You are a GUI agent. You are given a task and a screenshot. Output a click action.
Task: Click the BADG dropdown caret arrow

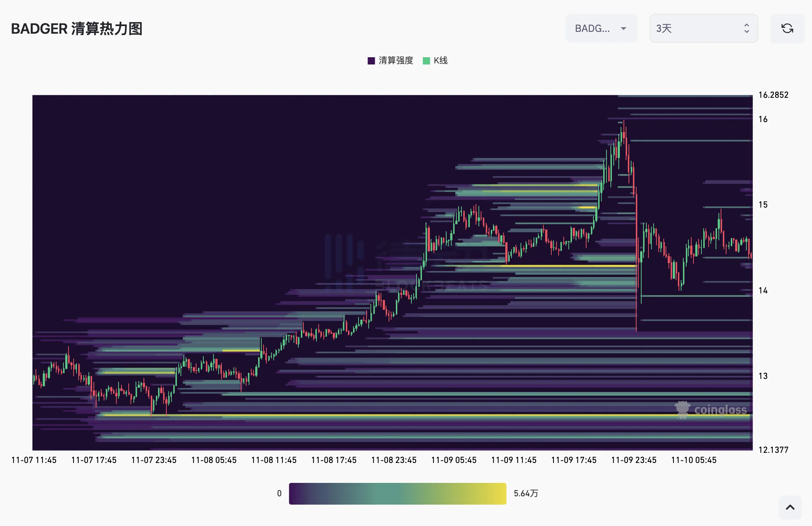click(x=623, y=28)
